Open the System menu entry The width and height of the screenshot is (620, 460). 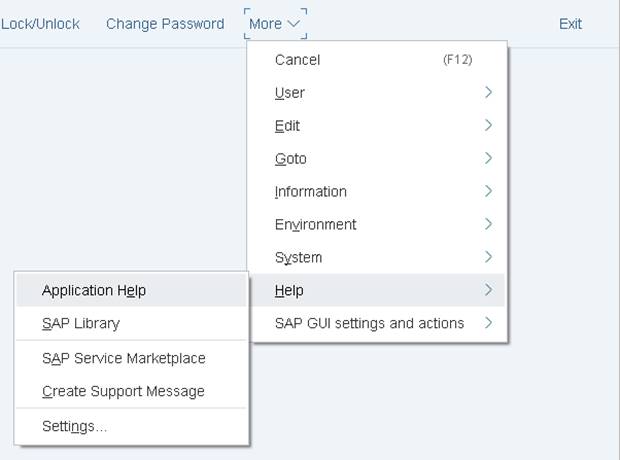298,258
